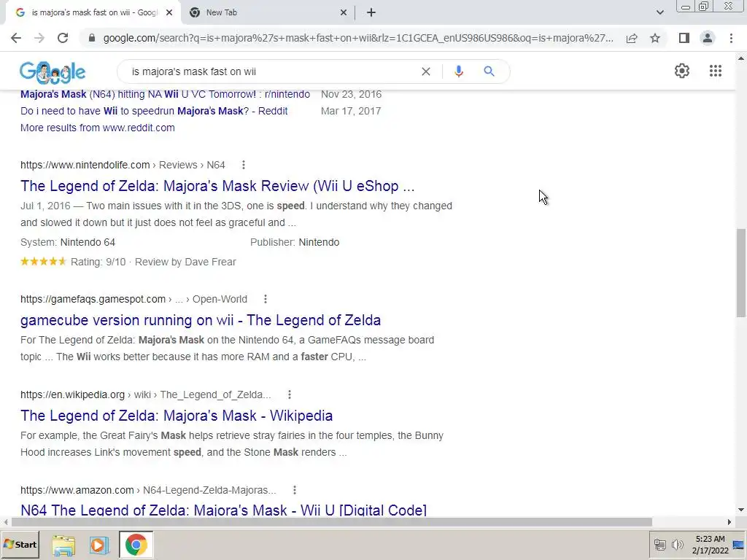Click the en.wikipedia.org URL breadcrumb
The height and width of the screenshot is (560, 747).
[x=145, y=394]
